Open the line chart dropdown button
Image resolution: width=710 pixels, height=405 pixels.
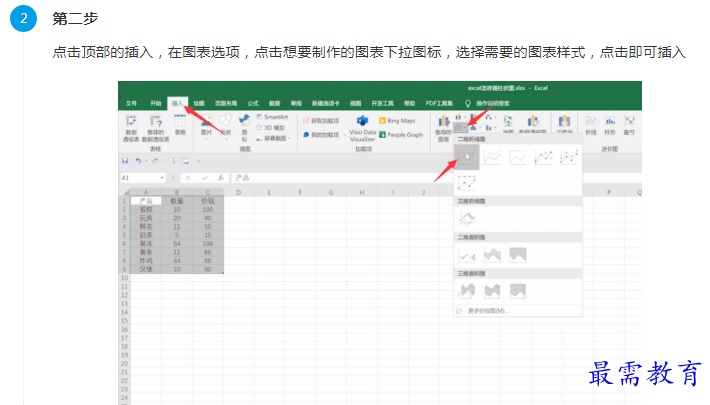pos(460,128)
